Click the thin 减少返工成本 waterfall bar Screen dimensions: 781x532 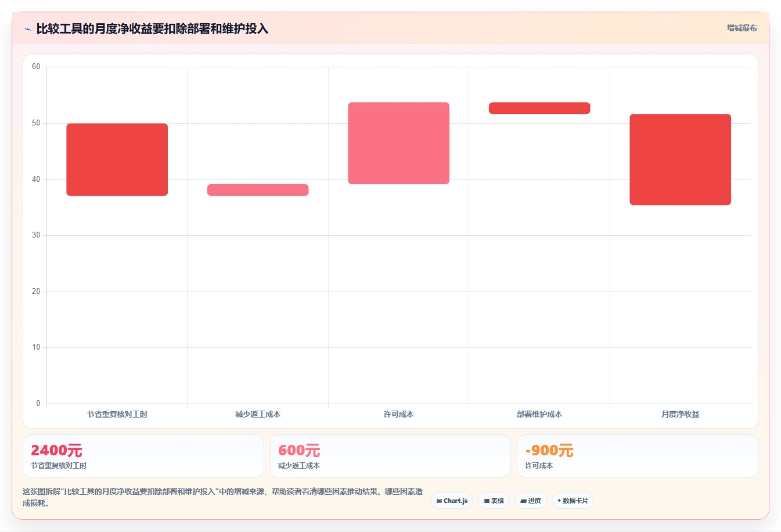pos(258,190)
